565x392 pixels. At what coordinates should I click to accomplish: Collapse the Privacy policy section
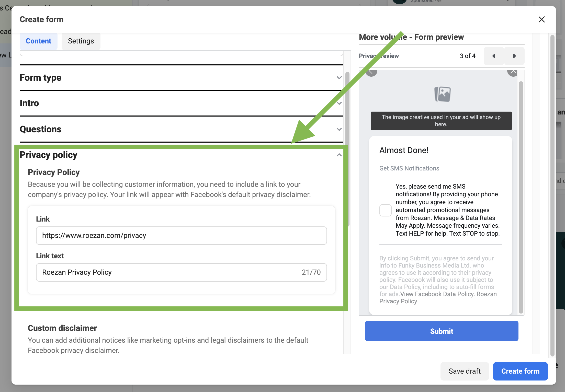click(339, 155)
